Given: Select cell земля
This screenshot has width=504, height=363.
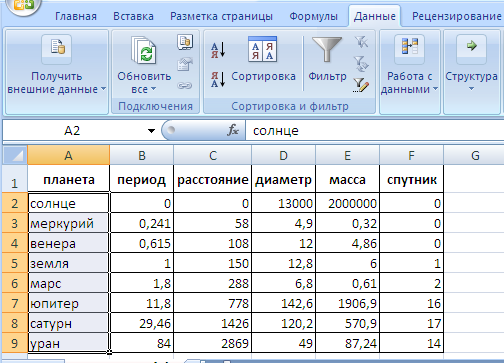Looking at the screenshot, I should [x=69, y=263].
